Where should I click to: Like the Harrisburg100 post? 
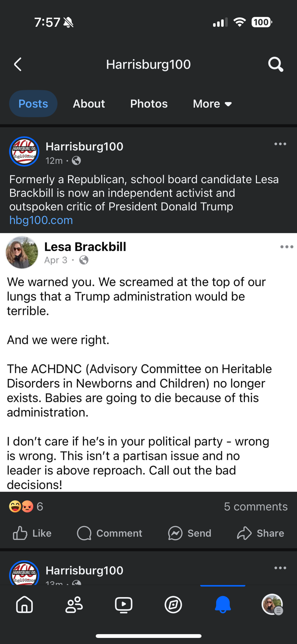point(32,533)
